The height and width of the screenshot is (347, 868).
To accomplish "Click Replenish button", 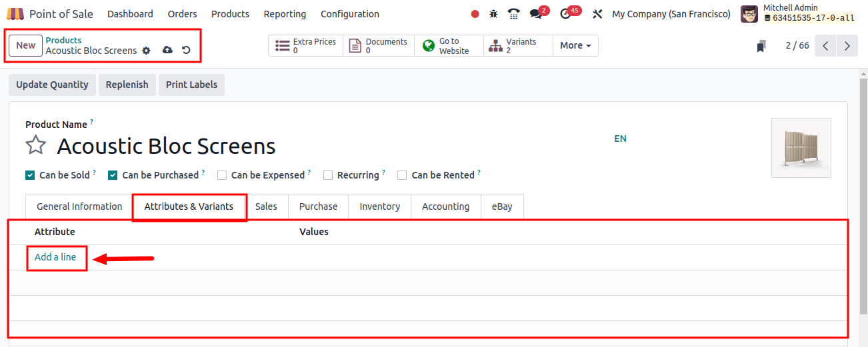I will (127, 85).
